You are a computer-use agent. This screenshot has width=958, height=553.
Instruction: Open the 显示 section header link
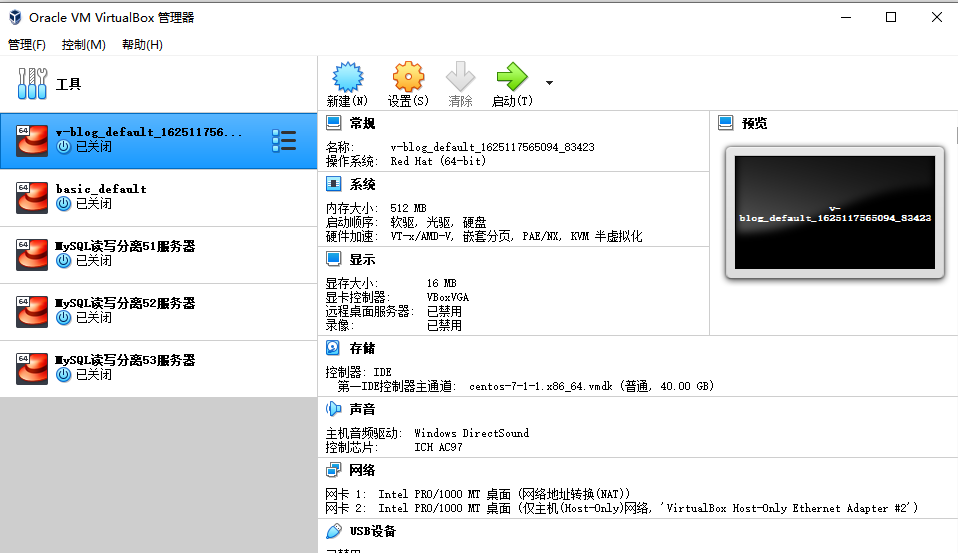click(362, 260)
